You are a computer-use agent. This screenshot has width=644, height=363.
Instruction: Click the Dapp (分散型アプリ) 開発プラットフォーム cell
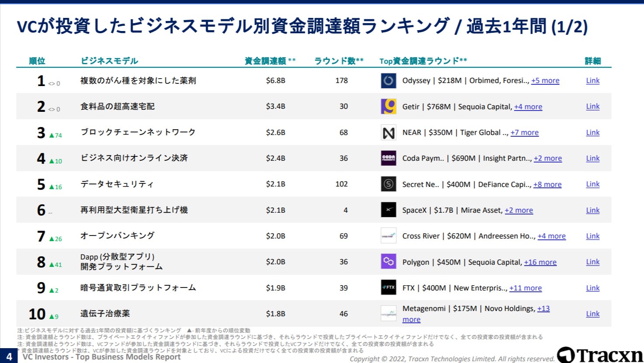(x=122, y=262)
